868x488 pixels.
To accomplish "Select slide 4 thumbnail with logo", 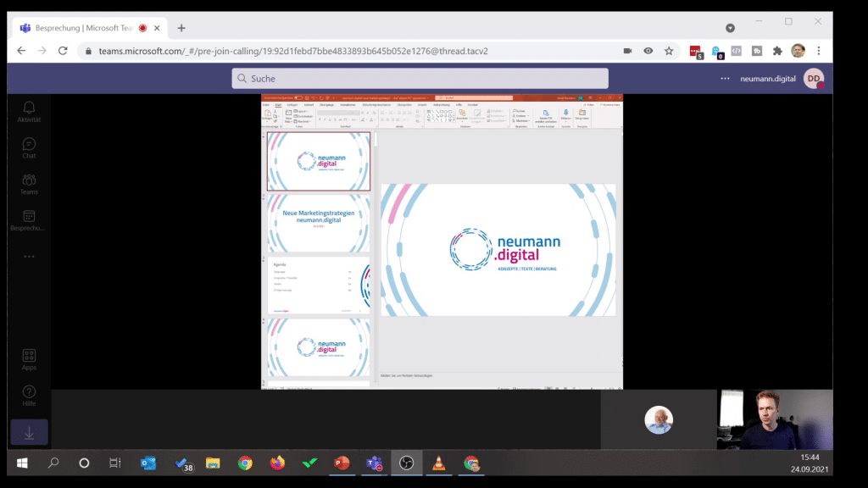I will [x=319, y=347].
